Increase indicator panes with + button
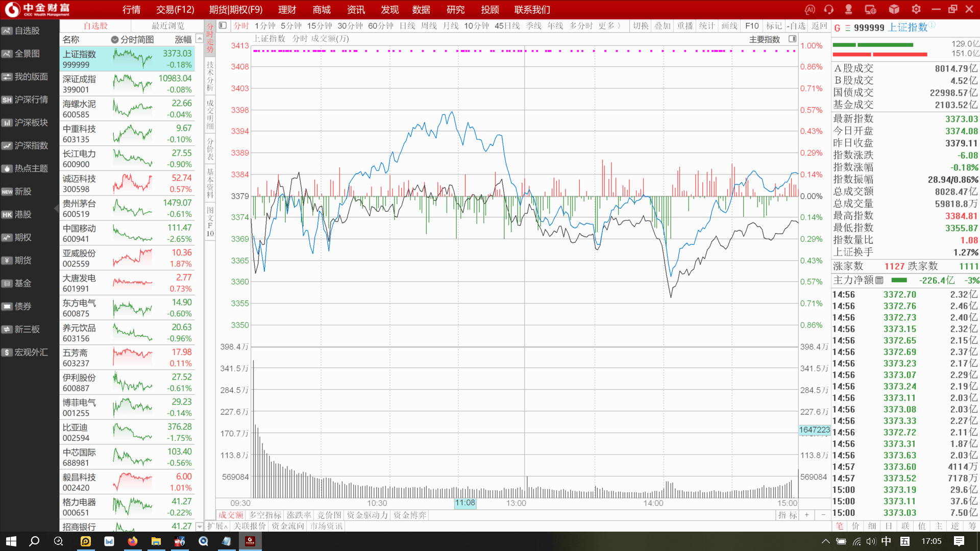980x551 pixels. (807, 515)
